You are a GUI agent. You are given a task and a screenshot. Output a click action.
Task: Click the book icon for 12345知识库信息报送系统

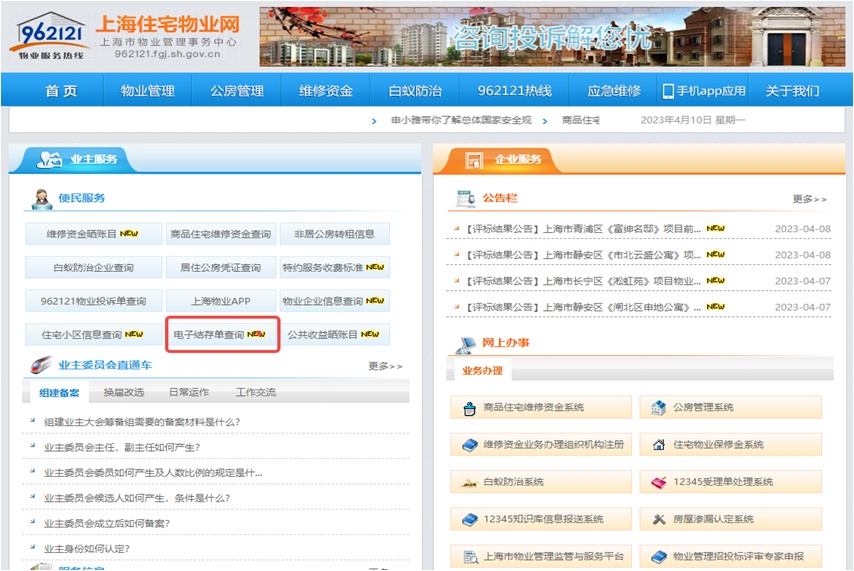[x=469, y=519]
